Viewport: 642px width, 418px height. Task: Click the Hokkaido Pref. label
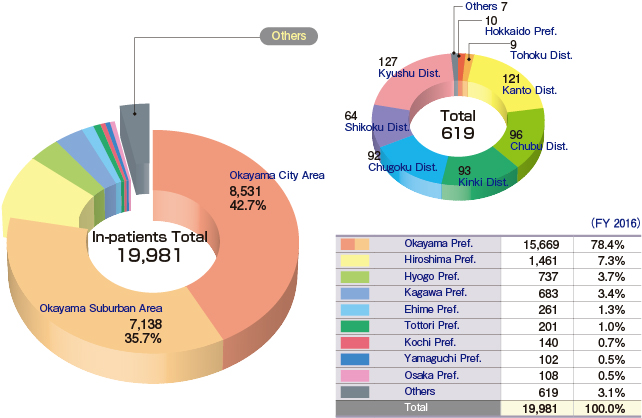point(521,32)
